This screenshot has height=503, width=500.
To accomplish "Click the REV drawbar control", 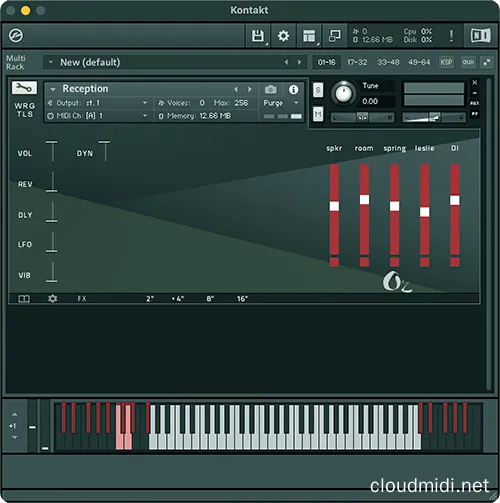I will point(52,182).
